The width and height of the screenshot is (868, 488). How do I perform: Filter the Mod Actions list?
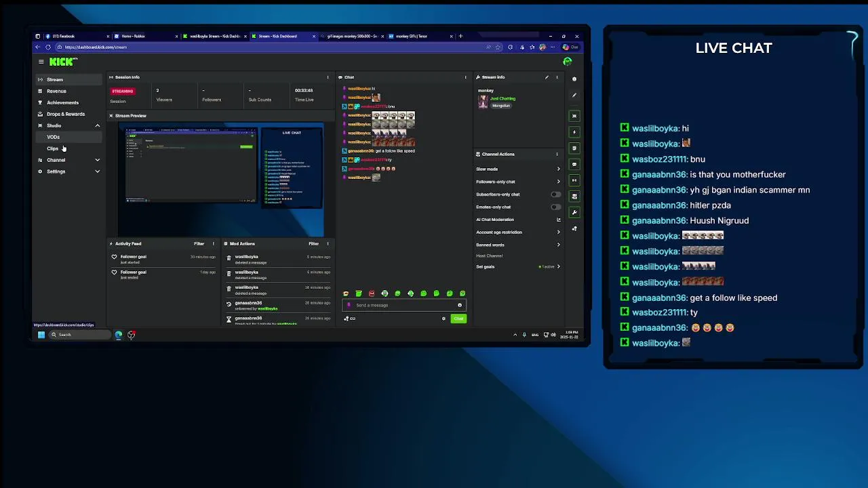tap(313, 243)
